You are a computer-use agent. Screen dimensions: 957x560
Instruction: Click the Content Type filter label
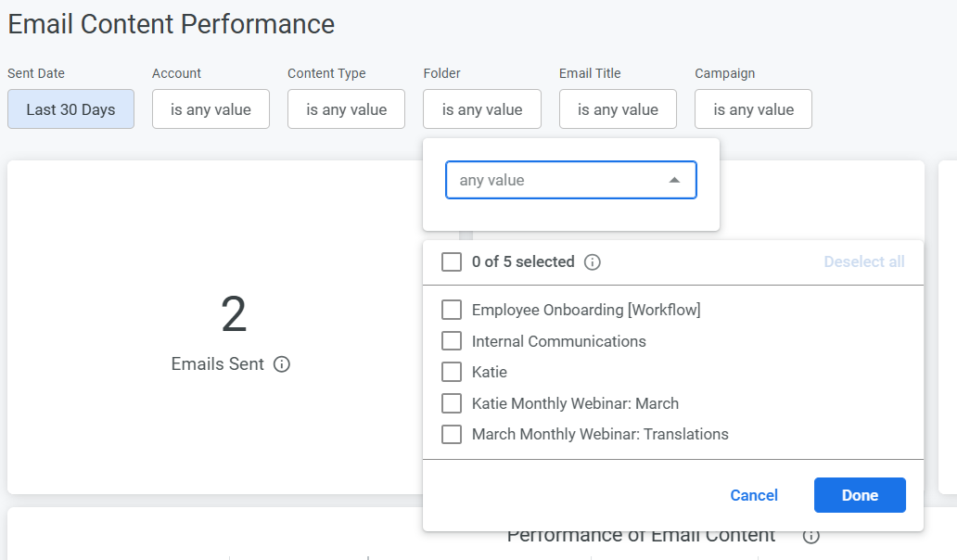point(326,73)
